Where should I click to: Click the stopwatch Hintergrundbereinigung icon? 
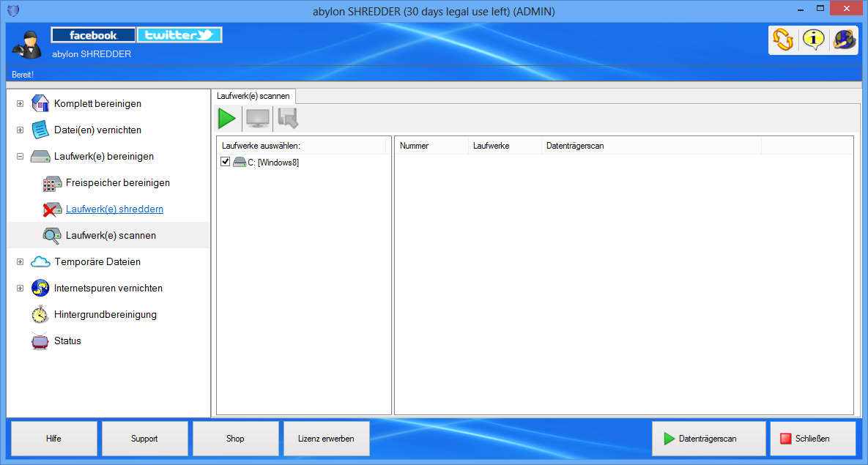[40, 314]
